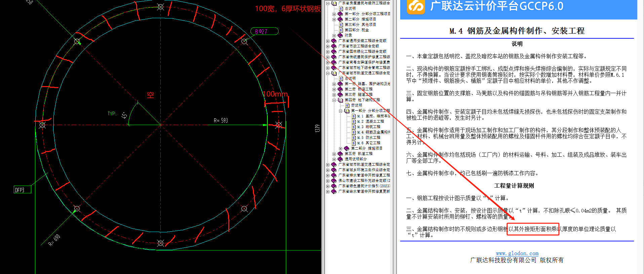Click book icon of 广东省绿色建筑计价指引

click(x=334, y=186)
